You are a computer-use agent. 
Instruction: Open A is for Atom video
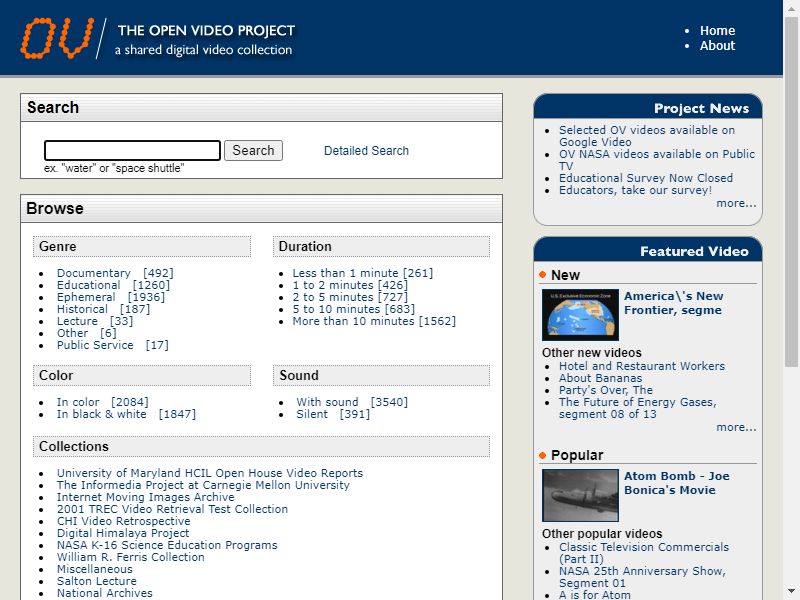coord(594,595)
